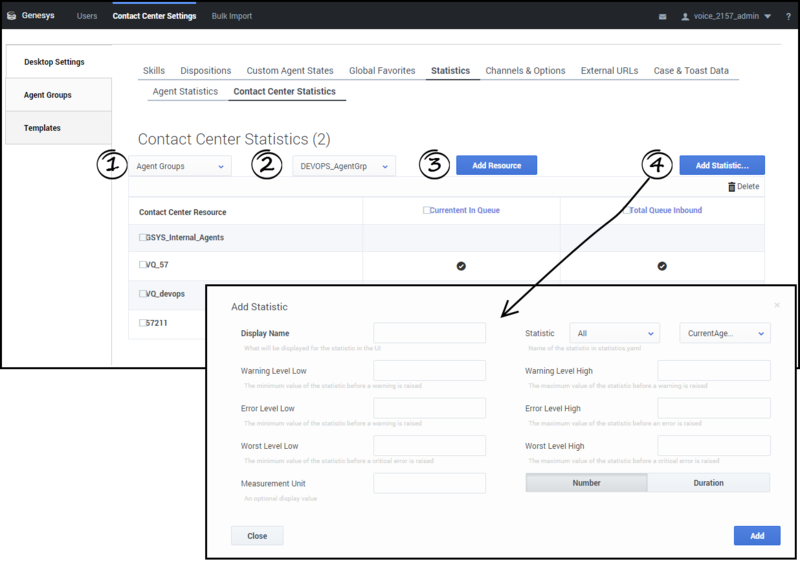This screenshot has width=800, height=568.
Task: Open the DEVOPS_AgentGrp dropdown
Action: point(344,166)
